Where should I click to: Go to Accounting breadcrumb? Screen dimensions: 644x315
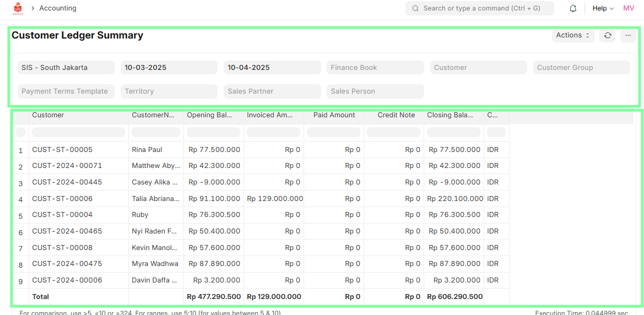tap(58, 8)
